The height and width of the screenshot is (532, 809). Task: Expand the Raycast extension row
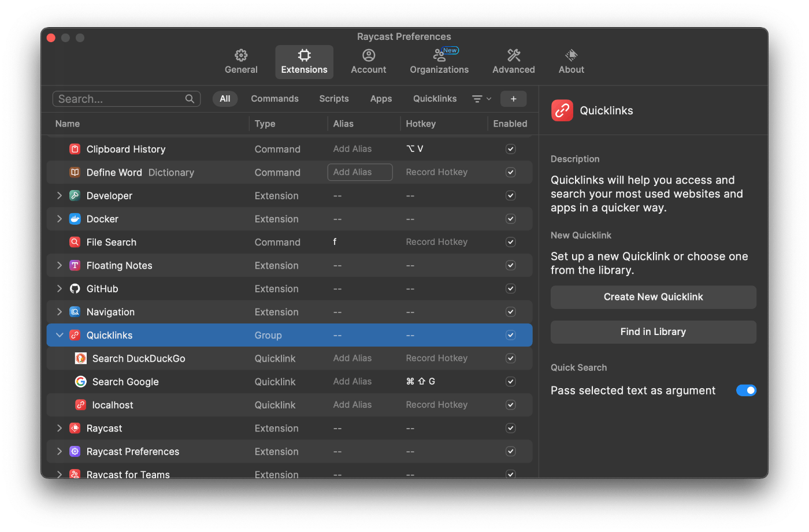click(x=60, y=428)
